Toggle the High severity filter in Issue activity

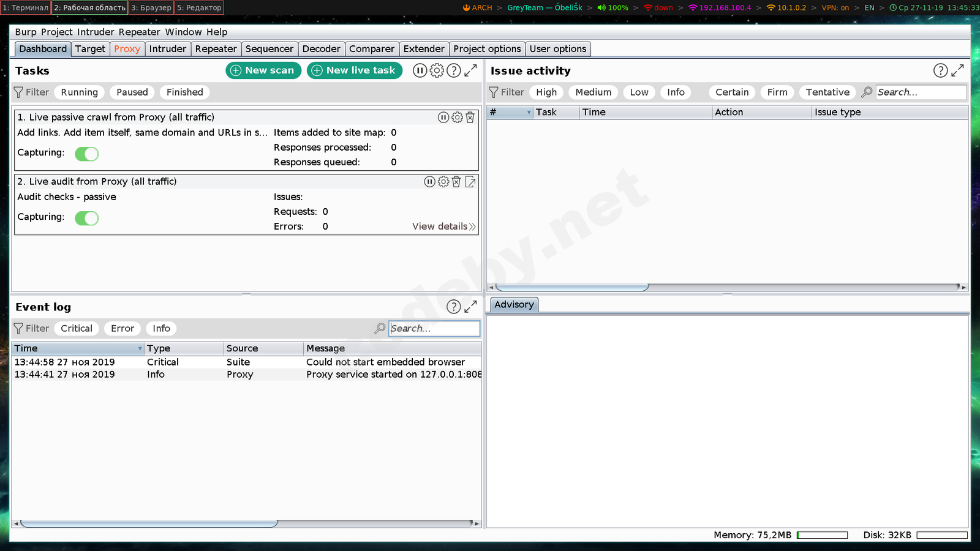(x=546, y=92)
